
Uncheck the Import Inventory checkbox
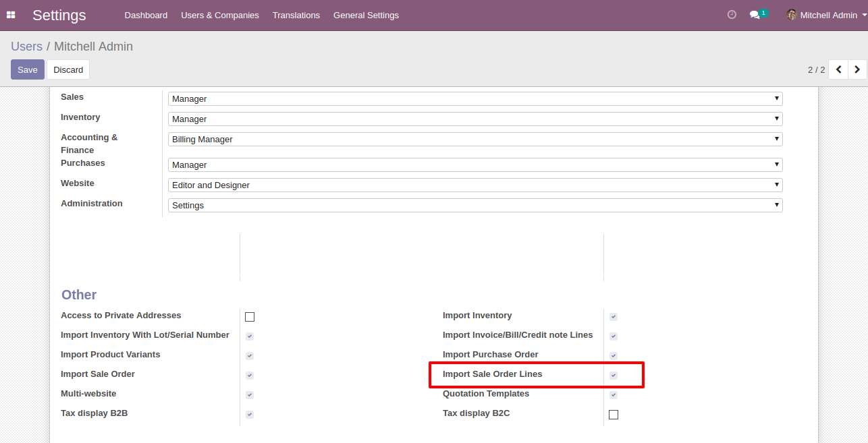click(614, 316)
